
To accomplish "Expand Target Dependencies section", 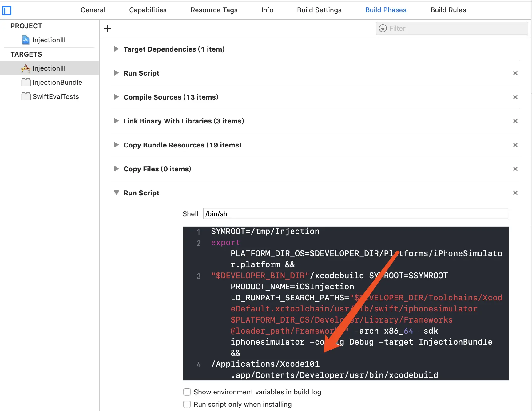I will 116,49.
